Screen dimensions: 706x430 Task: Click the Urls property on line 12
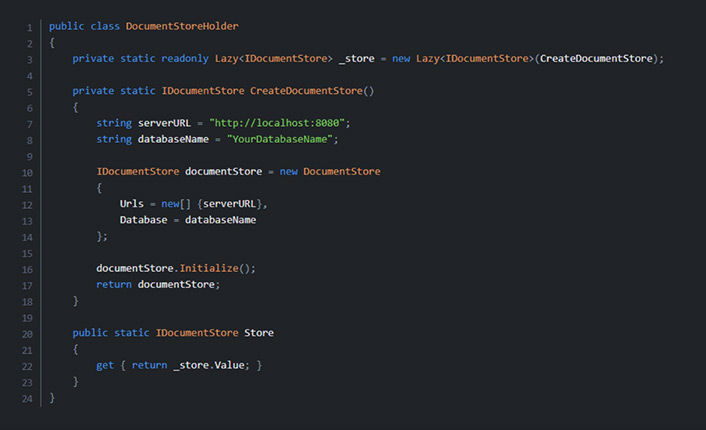(132, 204)
